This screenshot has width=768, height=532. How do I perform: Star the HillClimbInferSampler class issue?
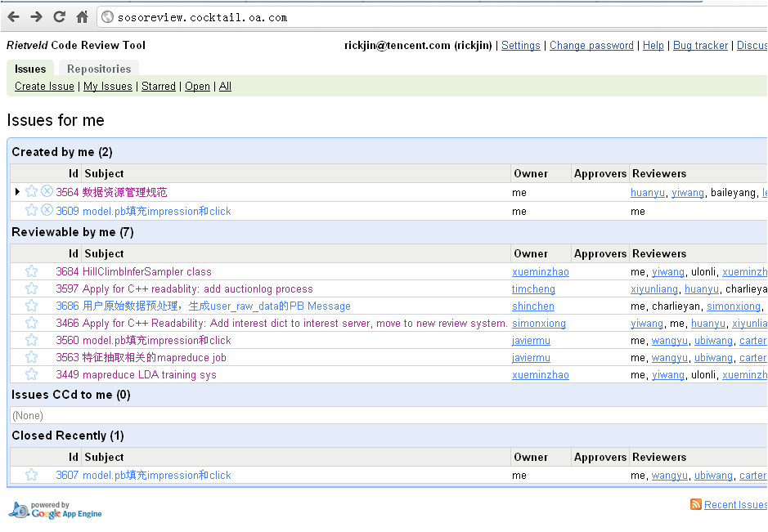click(x=31, y=271)
